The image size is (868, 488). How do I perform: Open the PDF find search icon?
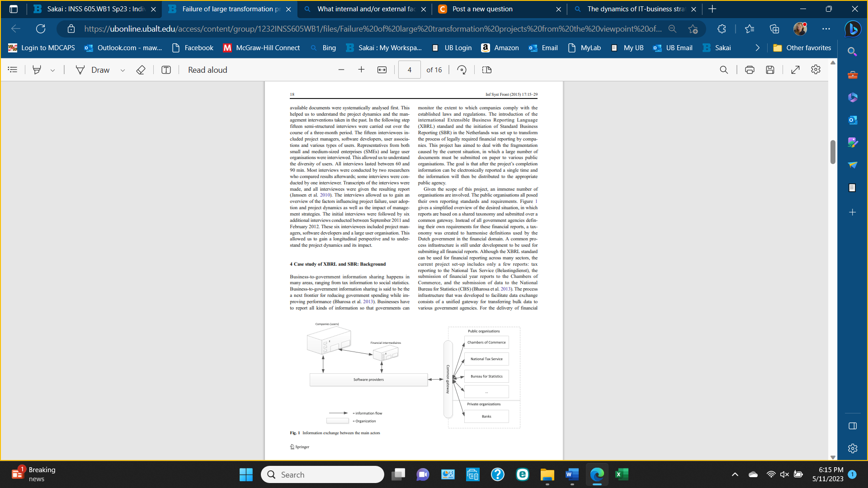pyautogui.click(x=724, y=70)
